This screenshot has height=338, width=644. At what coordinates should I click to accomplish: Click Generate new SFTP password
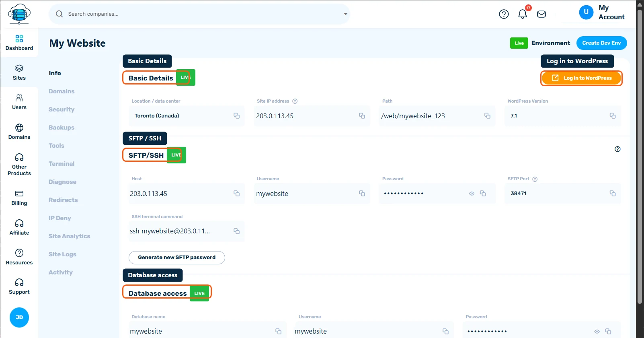(x=177, y=258)
